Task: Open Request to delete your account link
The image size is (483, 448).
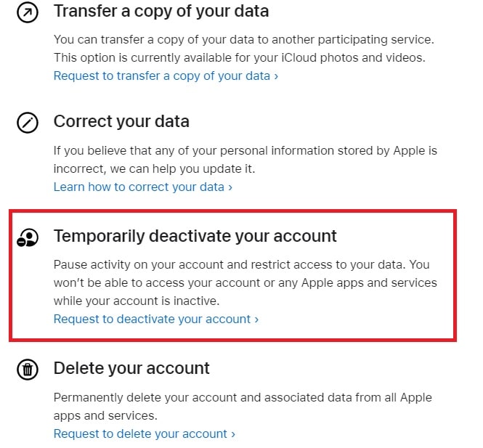Action: click(144, 433)
